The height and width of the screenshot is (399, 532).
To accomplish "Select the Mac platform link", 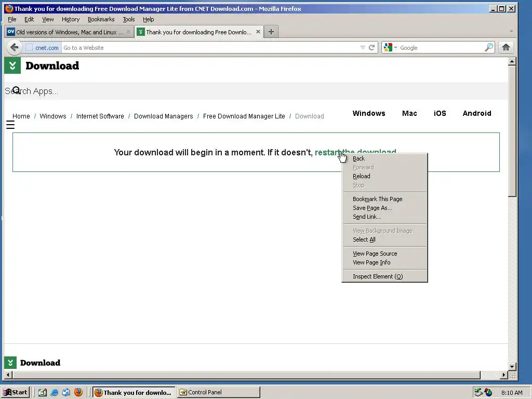I will pyautogui.click(x=409, y=113).
